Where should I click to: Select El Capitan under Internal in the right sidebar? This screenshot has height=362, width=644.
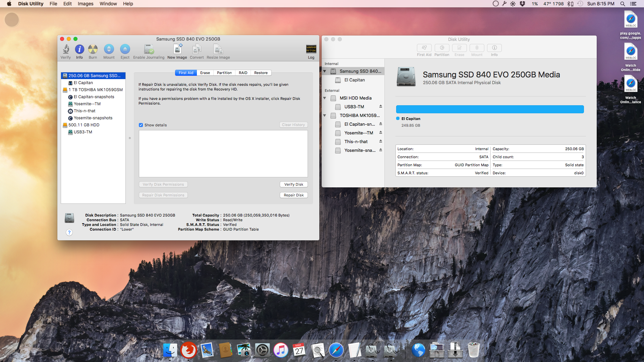click(353, 80)
